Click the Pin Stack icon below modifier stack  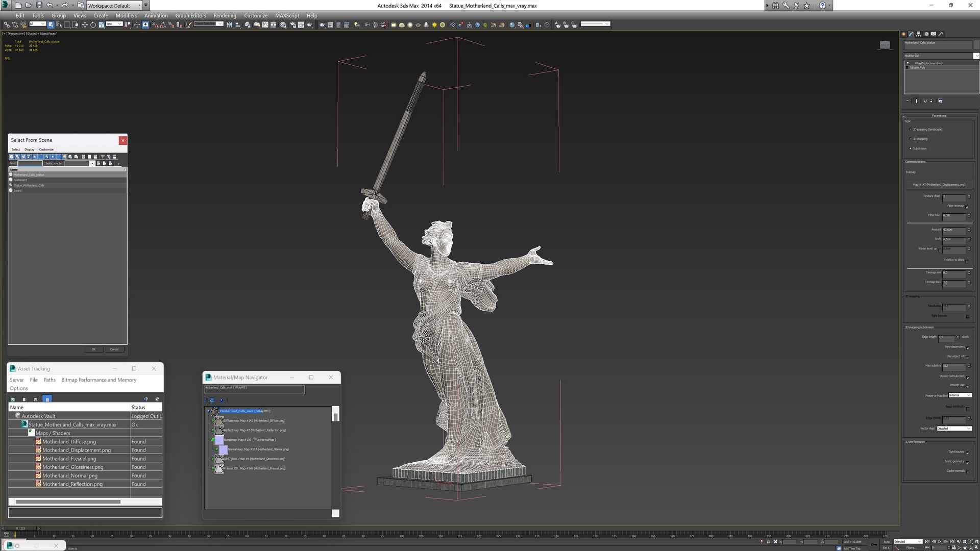tap(908, 101)
